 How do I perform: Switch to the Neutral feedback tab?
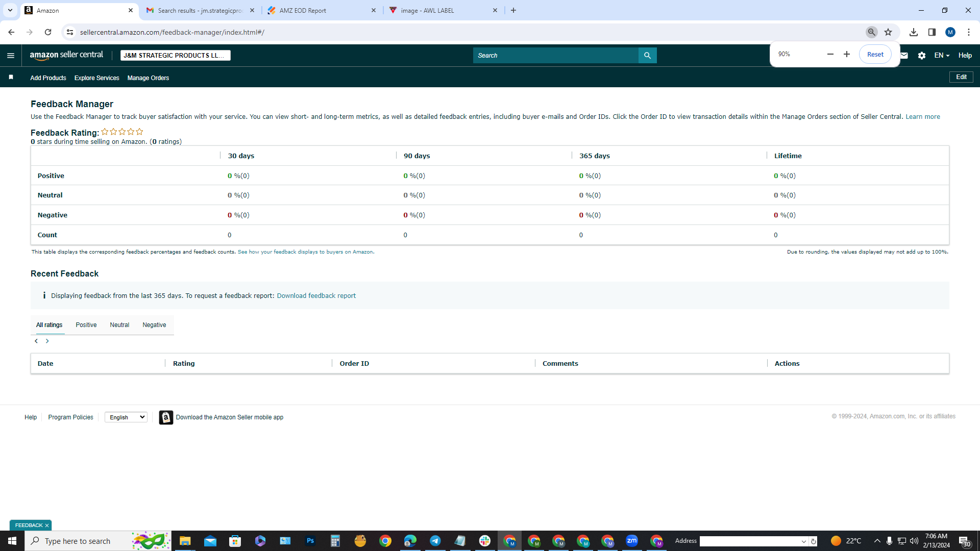[119, 325]
